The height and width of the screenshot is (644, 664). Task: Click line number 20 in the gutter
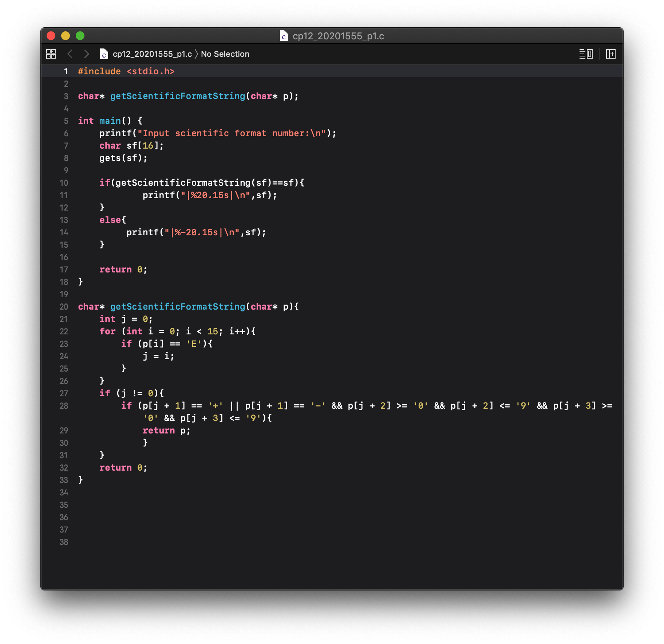64,307
